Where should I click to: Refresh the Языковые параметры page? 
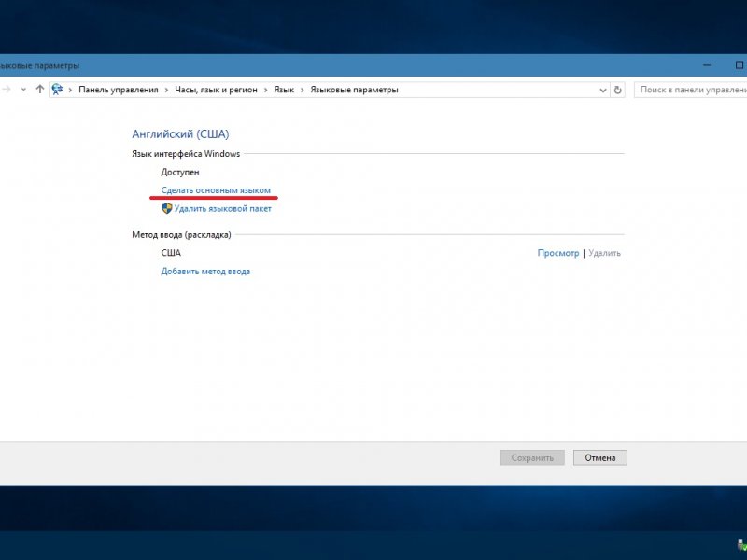(617, 90)
